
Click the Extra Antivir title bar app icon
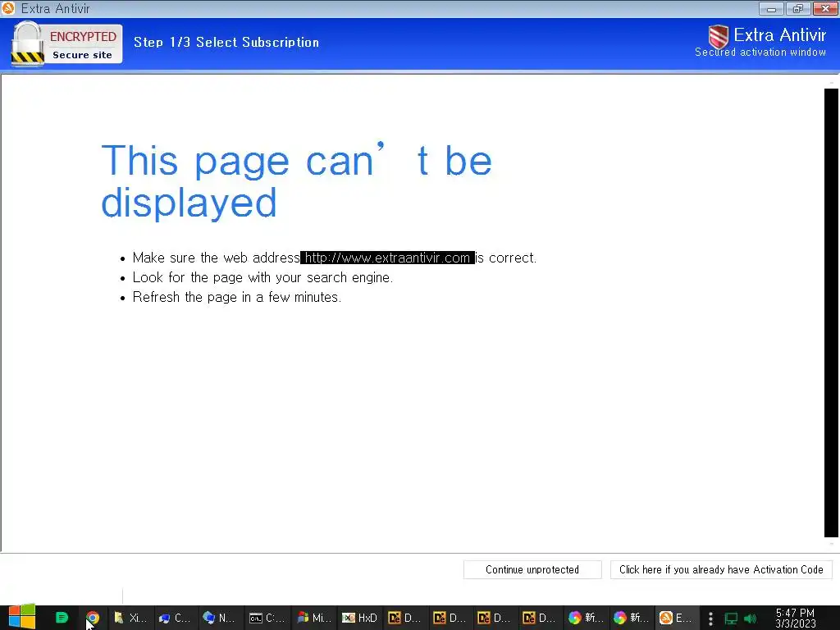coord(8,8)
